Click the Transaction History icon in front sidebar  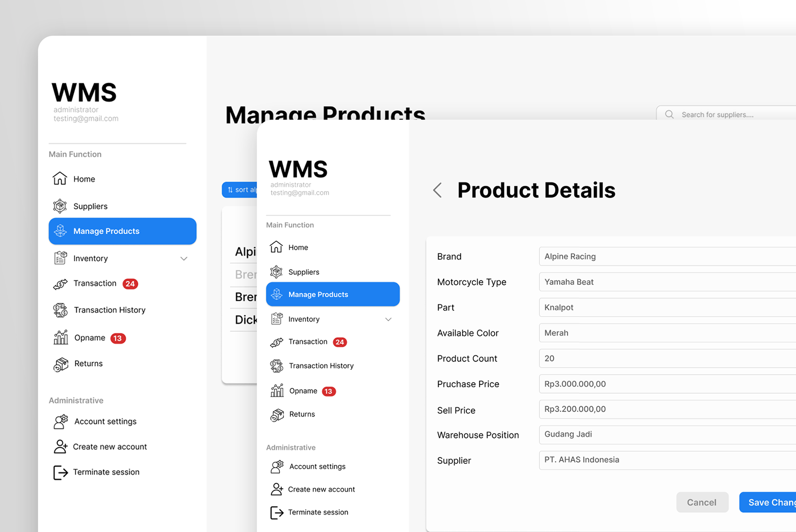tap(277, 366)
